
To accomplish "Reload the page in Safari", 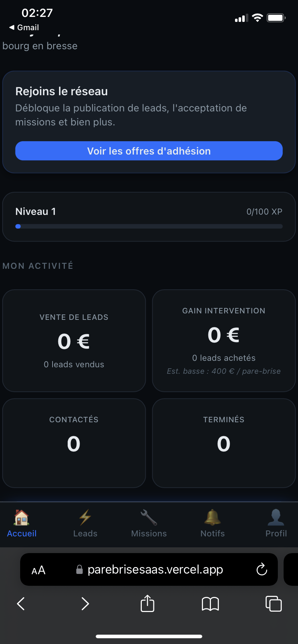I will tap(262, 569).
